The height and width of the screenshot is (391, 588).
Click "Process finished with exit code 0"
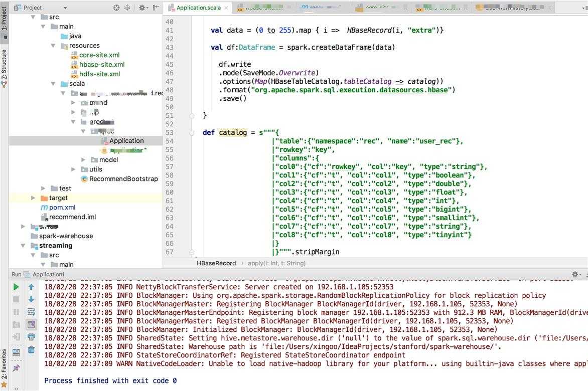point(110,380)
